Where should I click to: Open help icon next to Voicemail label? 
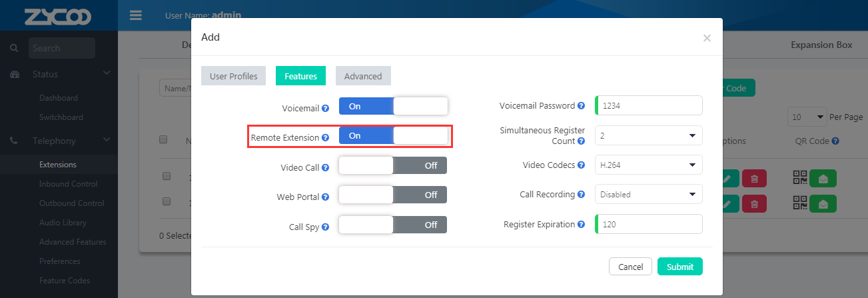(x=325, y=107)
